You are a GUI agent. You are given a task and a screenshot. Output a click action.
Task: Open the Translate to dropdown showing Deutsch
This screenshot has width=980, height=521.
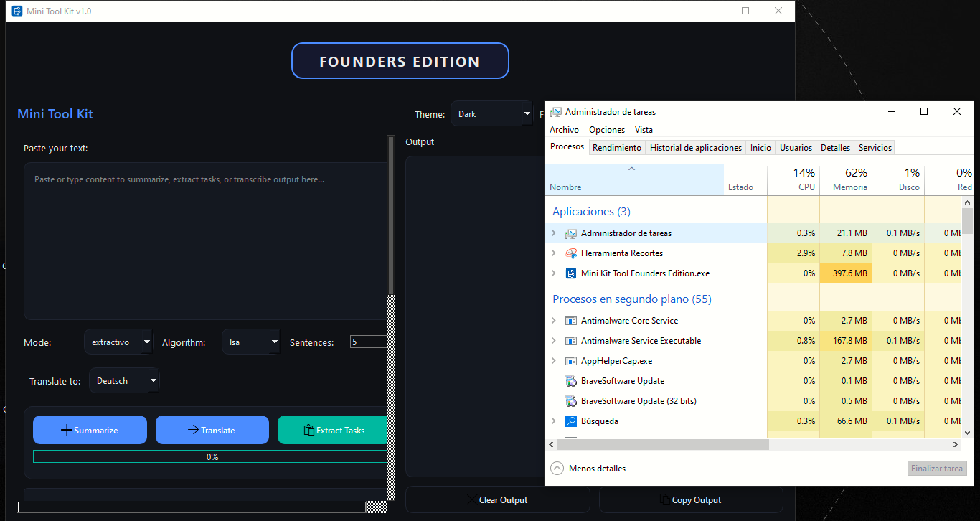124,381
